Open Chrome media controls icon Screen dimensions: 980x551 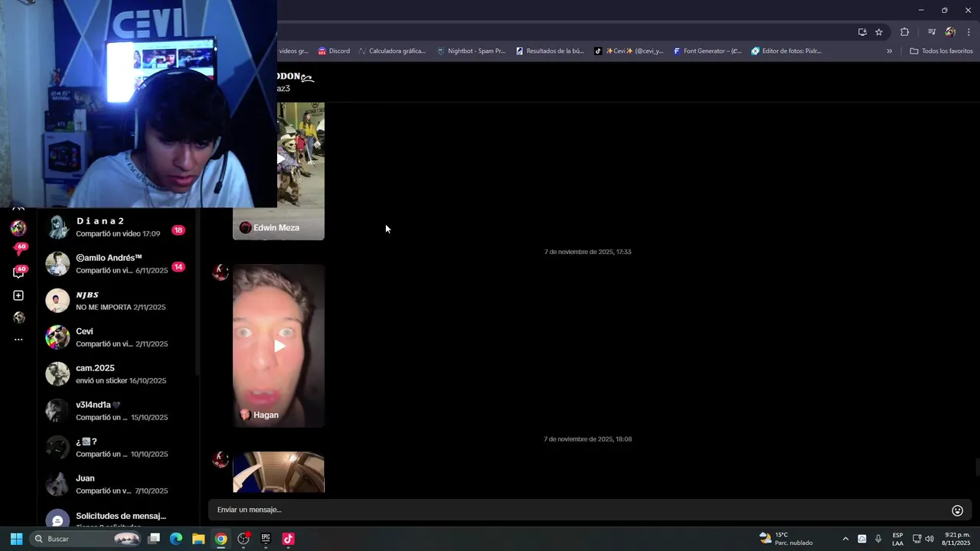tap(932, 32)
